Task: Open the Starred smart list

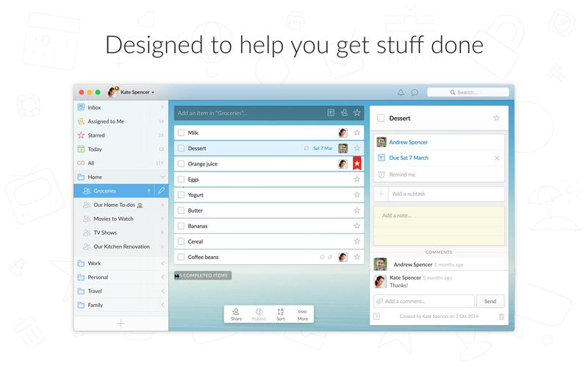Action: (96, 135)
